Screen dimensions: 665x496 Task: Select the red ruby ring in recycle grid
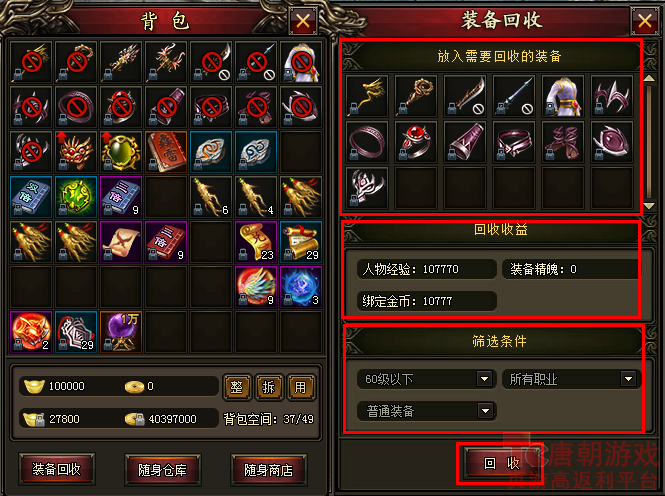[x=416, y=142]
